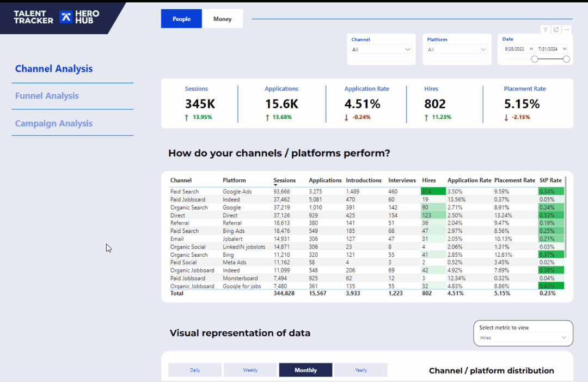Open the more options ellipsis menu

(567, 29)
